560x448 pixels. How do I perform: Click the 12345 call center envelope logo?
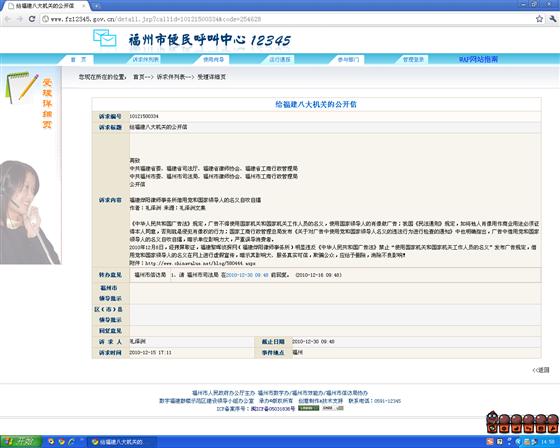coord(105,38)
